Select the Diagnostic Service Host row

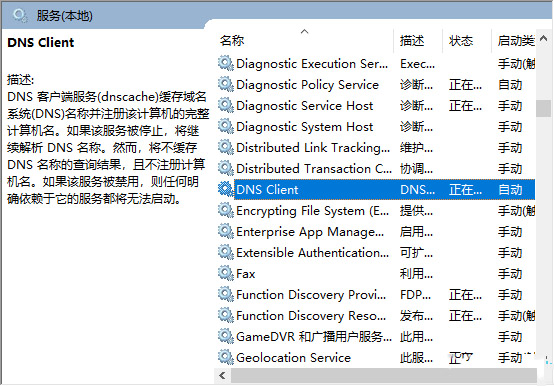[376, 106]
